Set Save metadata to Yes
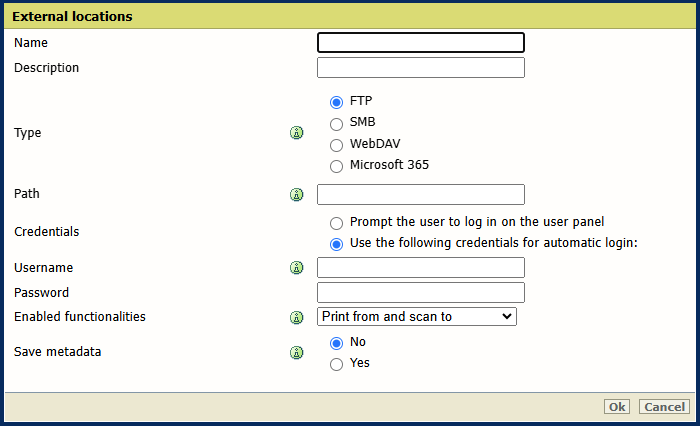This screenshot has height=426, width=700. tap(336, 364)
